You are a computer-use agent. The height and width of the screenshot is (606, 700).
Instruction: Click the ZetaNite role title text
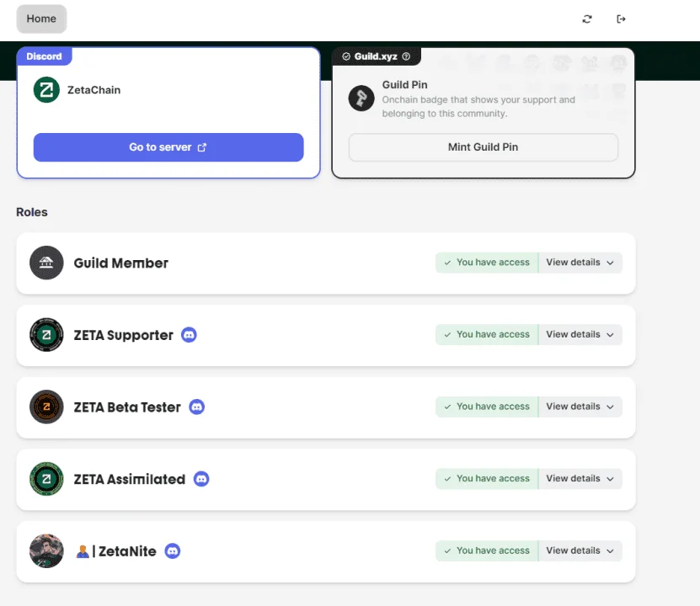pos(127,551)
